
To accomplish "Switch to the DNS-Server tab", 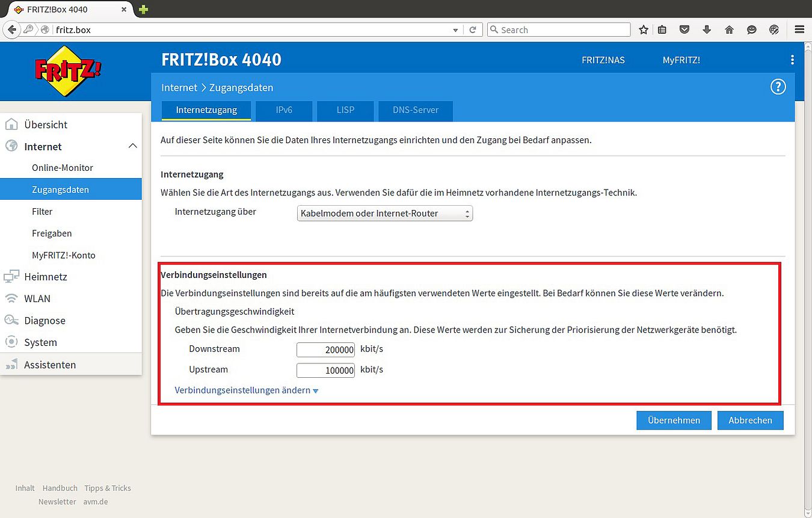I will [x=415, y=110].
